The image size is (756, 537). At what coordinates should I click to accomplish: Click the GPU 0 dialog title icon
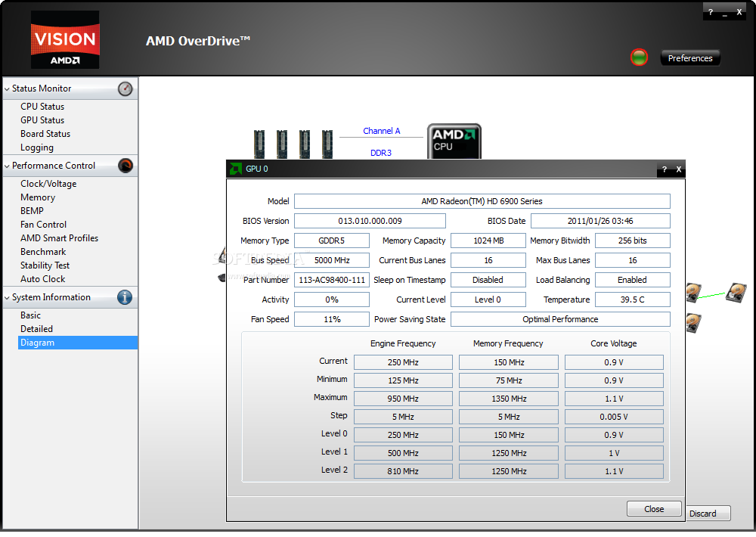point(236,169)
